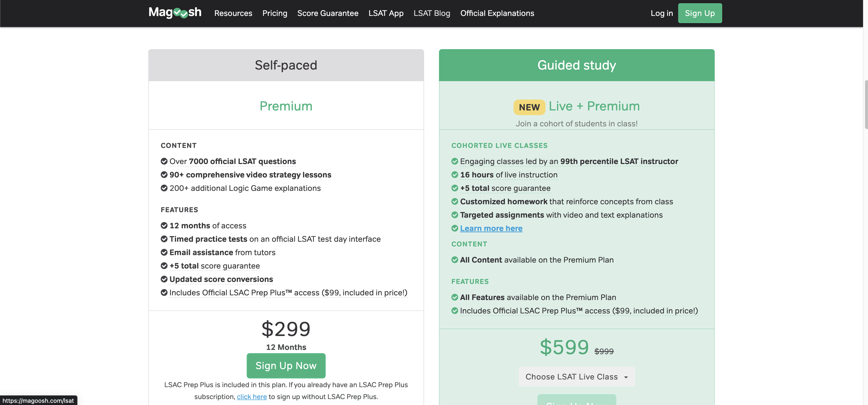Go to the Pricing page

(275, 13)
